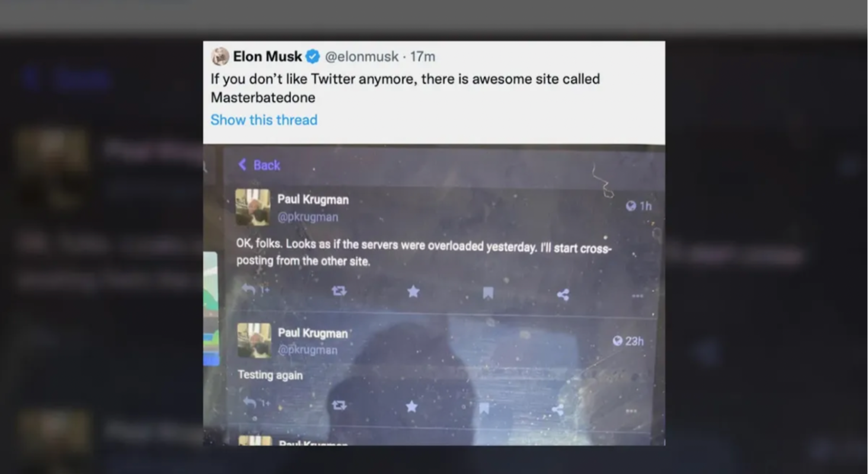The height and width of the screenshot is (474, 868).
Task: Share the "Testing again" post
Action: (557, 409)
